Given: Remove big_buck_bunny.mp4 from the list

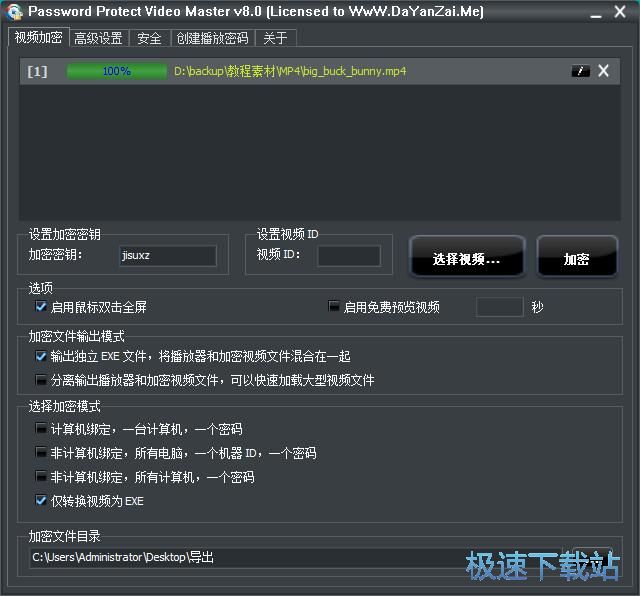Looking at the screenshot, I should point(603,71).
